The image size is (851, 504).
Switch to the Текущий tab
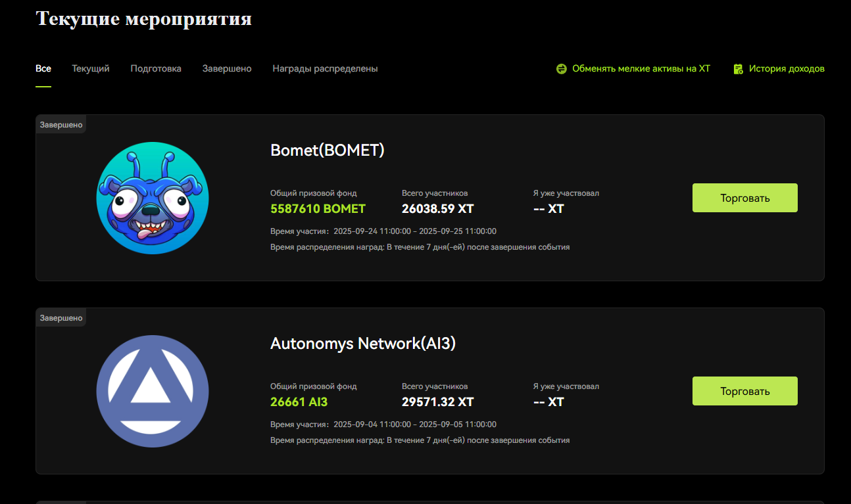point(91,68)
